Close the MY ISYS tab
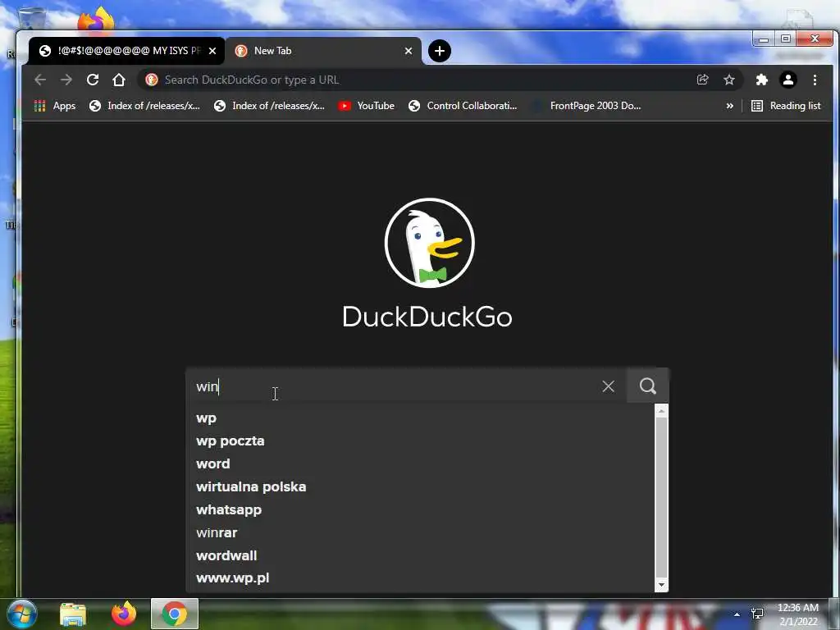The width and height of the screenshot is (840, 630). 212,51
